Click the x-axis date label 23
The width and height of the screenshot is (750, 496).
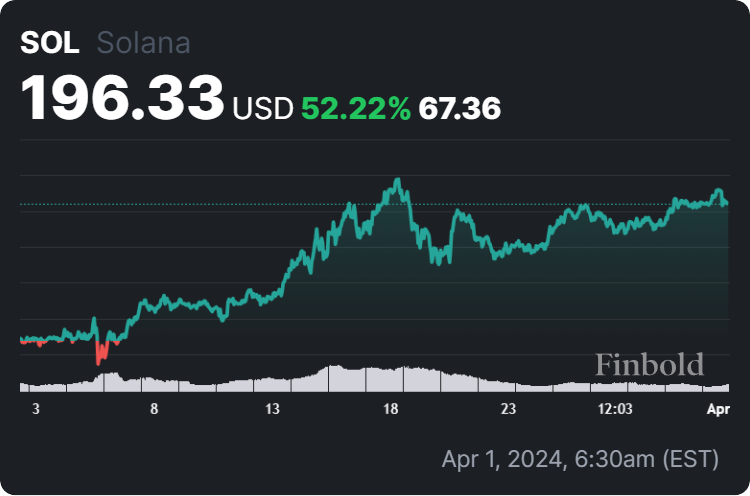point(509,409)
